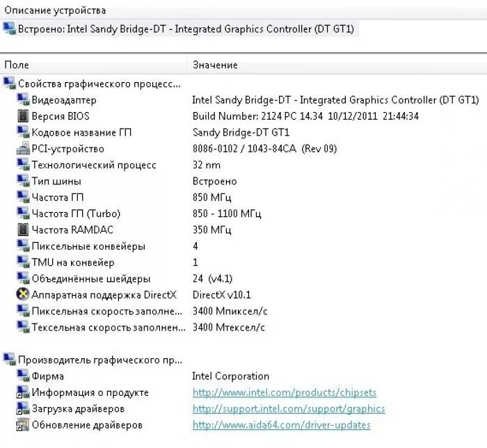Select the Частота RAMDAC field label

pos(72,230)
